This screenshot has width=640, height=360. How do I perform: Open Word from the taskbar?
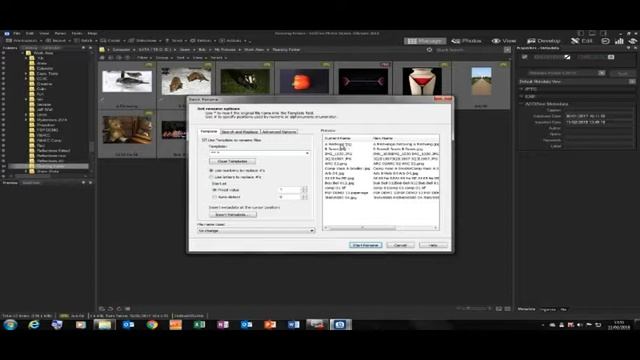tap(293, 325)
